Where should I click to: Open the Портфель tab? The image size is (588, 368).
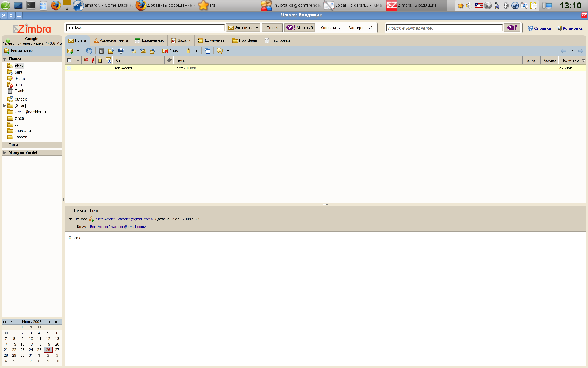245,41
